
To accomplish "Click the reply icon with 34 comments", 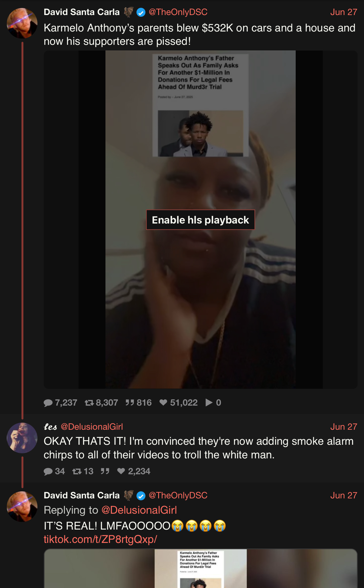I will point(48,471).
